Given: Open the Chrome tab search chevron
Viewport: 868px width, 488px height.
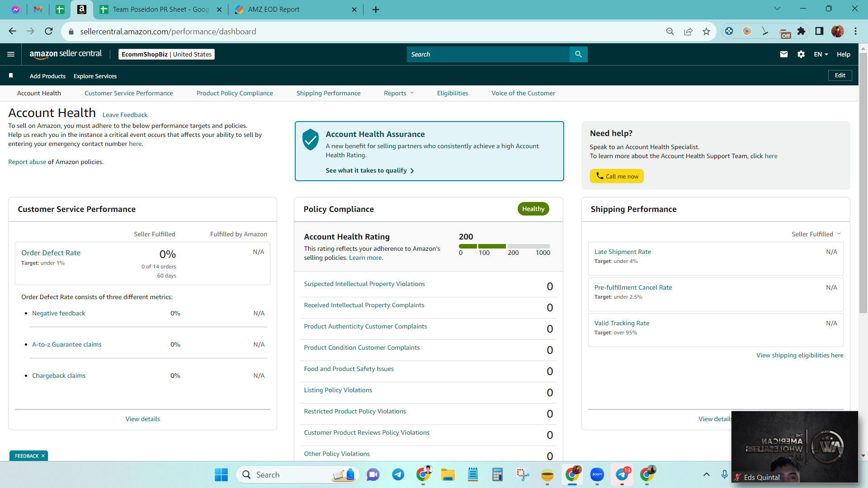Looking at the screenshot, I should tap(778, 9).
